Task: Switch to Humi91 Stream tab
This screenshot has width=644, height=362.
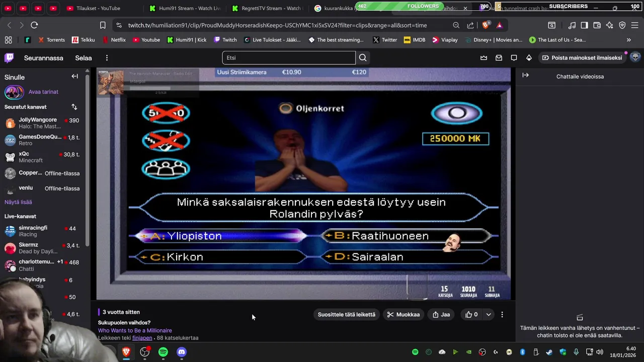Action: 185,8
